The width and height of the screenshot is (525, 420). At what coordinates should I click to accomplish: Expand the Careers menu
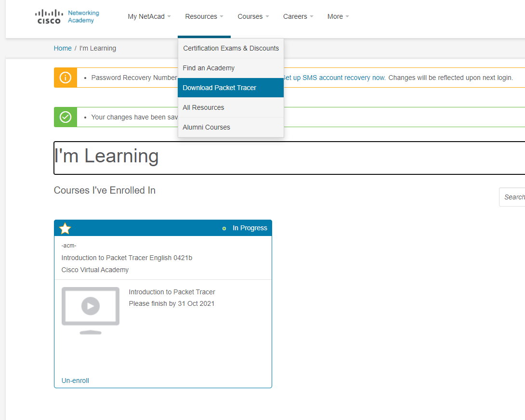298,16
